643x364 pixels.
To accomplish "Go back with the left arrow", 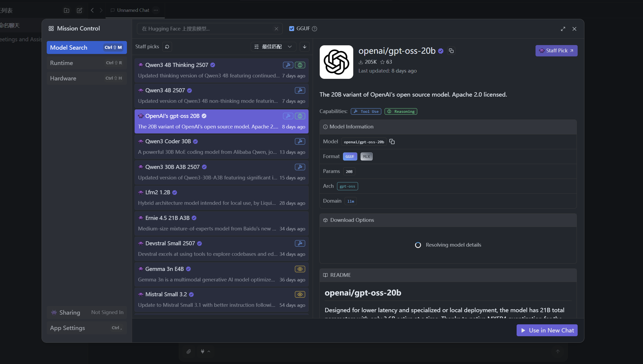I will pos(92,10).
